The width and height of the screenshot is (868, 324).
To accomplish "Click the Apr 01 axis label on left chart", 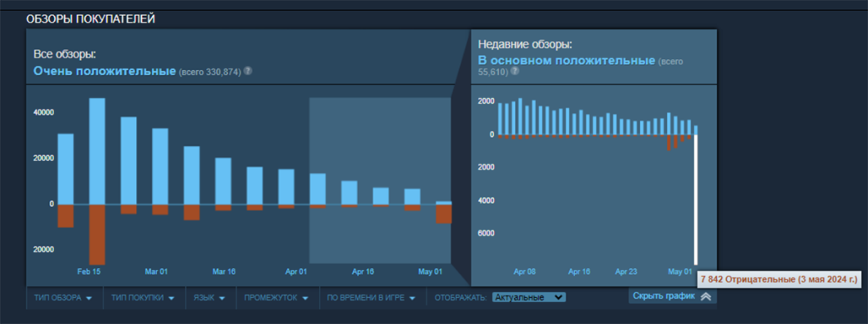I will [295, 272].
